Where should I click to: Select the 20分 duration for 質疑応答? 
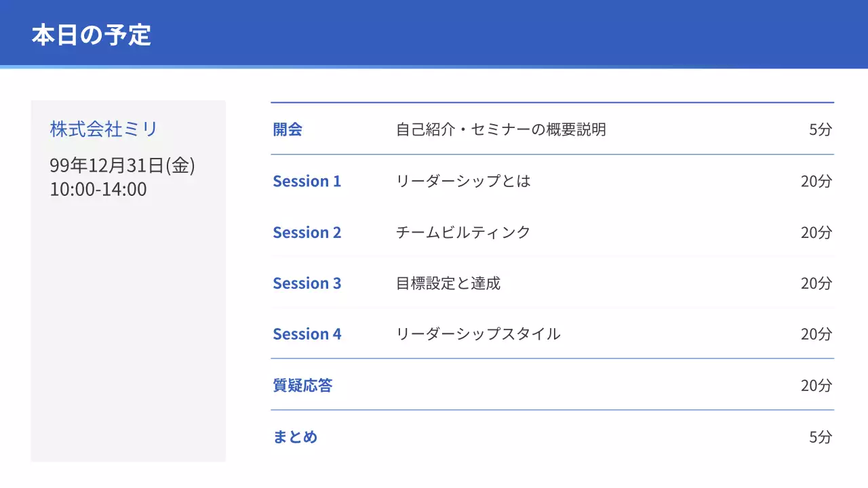pyautogui.click(x=816, y=386)
